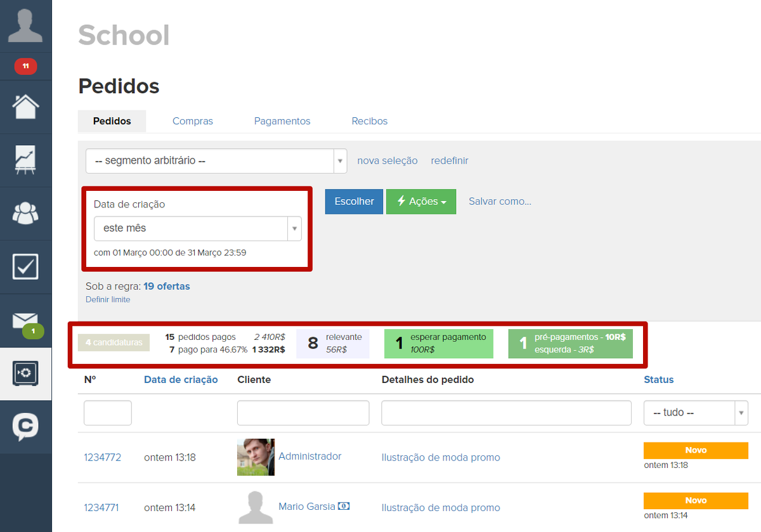Open the users group icon in sidebar
This screenshot has height=532, width=761.
coord(25,213)
